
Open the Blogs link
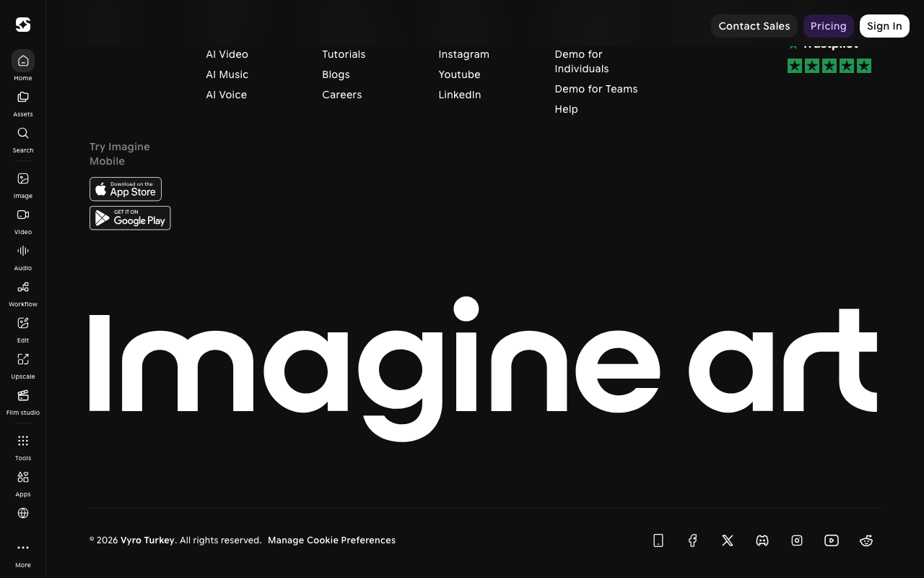tap(336, 74)
